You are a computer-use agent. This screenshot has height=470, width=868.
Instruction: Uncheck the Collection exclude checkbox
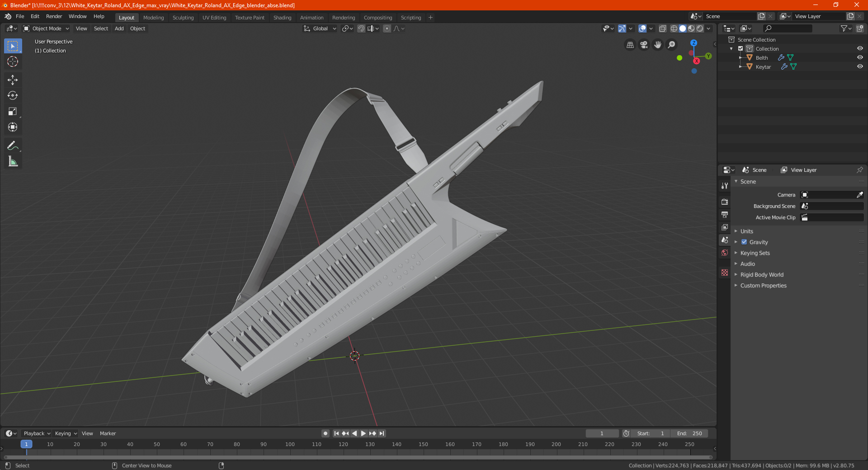741,48
